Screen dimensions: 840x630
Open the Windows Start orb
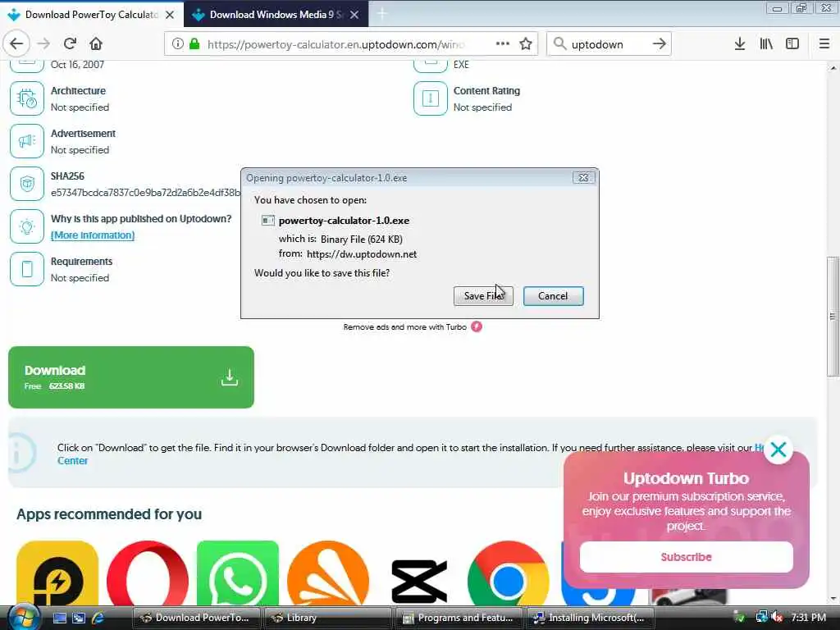(22, 617)
